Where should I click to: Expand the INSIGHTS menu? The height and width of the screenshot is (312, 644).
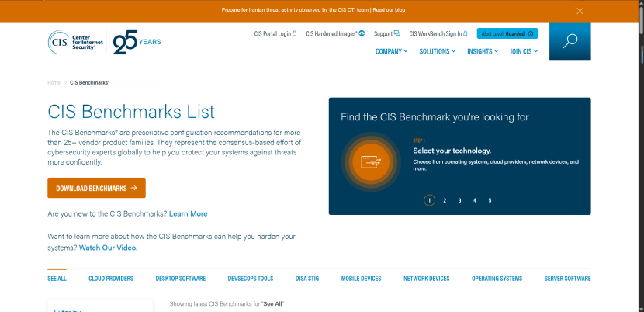(483, 51)
